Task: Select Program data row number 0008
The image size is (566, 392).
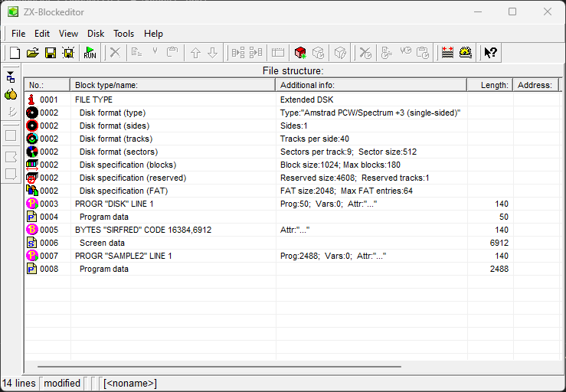Action: pyautogui.click(x=292, y=269)
